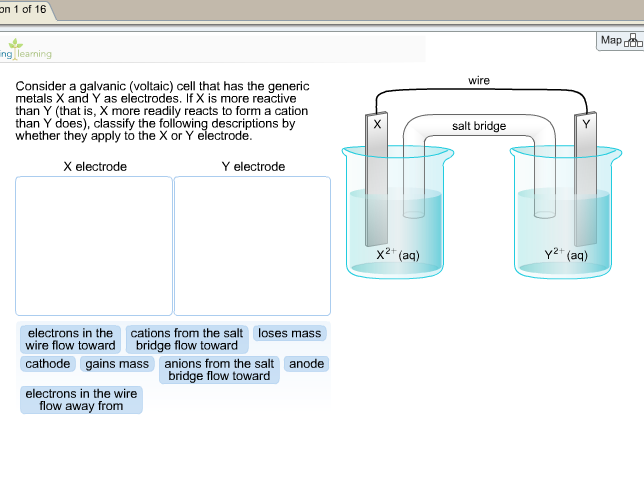
Task: Click the X2+(aq) solution label
Action: click(x=398, y=254)
